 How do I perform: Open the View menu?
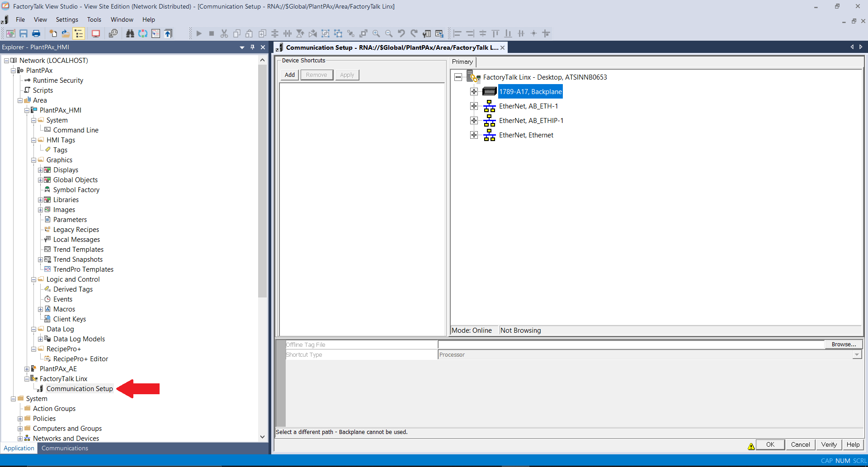click(40, 19)
